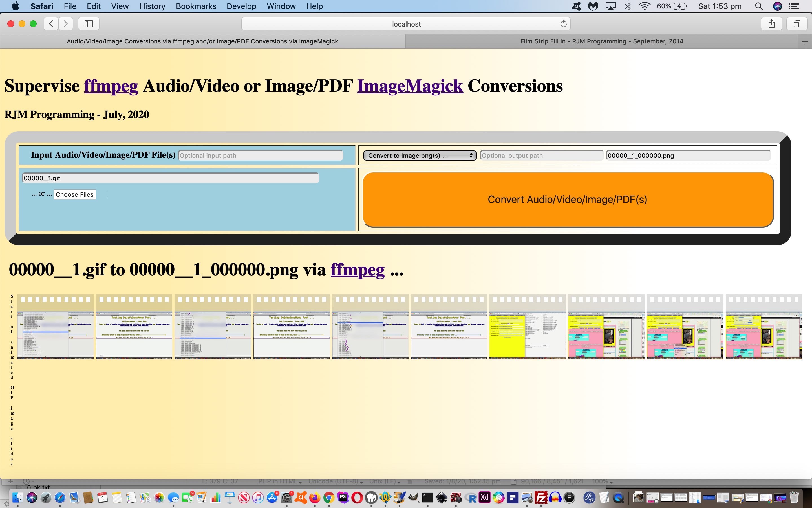Click the Choose Files button
Screen dimensions: 812x508
74,194
